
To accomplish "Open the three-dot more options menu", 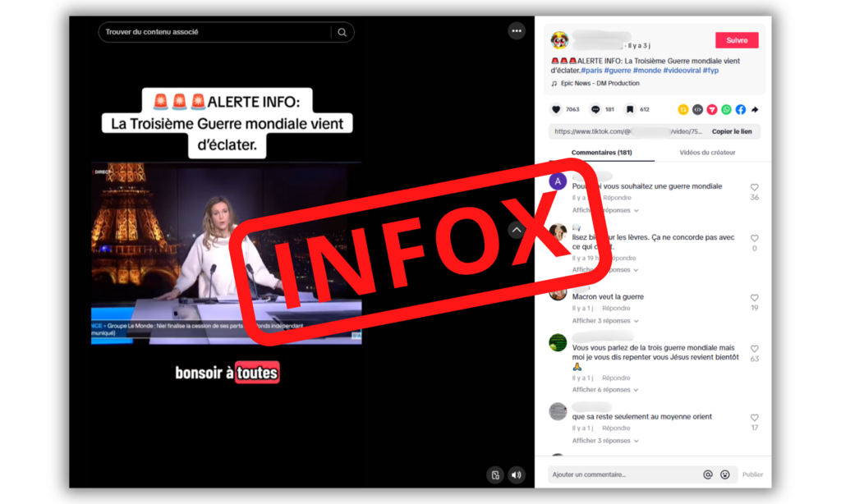I will click(516, 31).
